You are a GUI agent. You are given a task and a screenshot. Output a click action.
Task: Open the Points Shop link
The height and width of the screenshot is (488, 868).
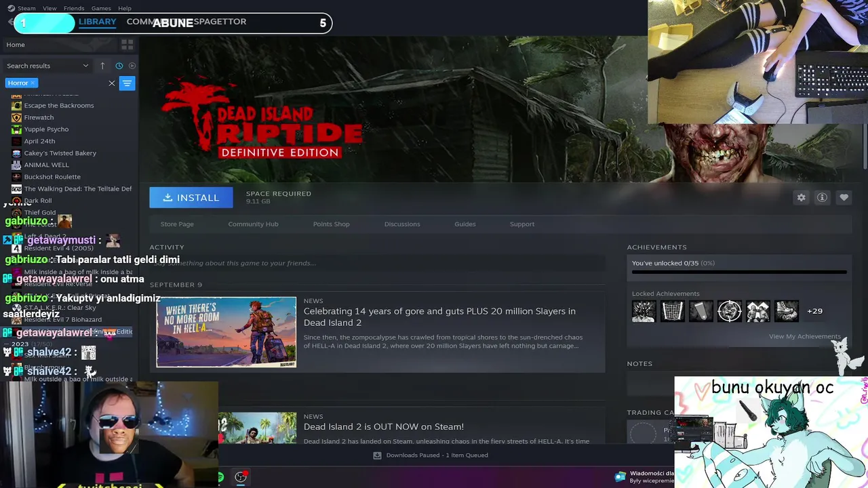[x=331, y=224]
